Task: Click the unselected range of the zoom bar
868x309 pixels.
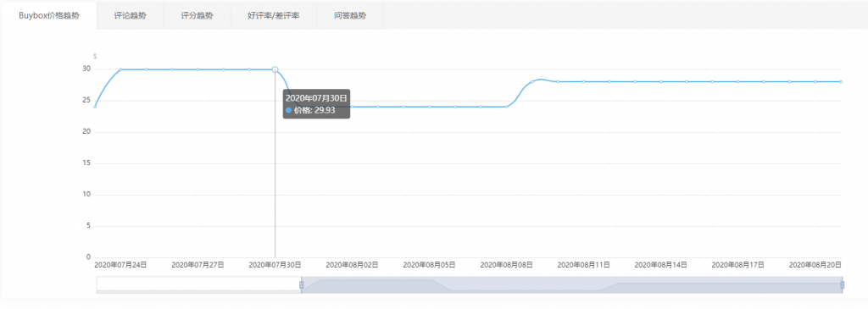Action: [198, 284]
